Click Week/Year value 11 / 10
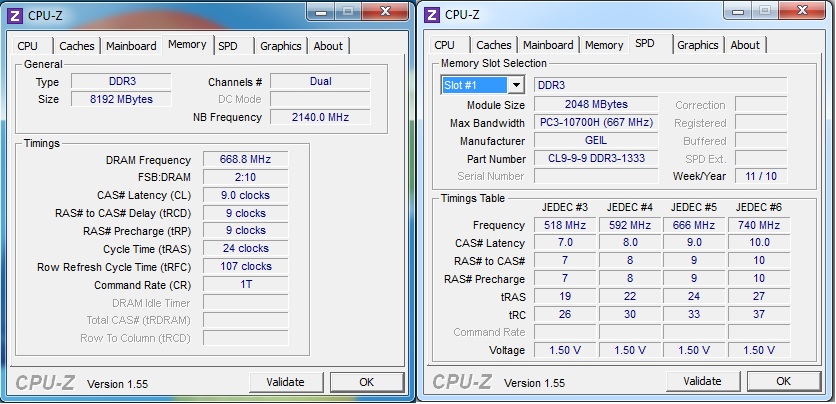Screen dimensions: 836x404 761,176
